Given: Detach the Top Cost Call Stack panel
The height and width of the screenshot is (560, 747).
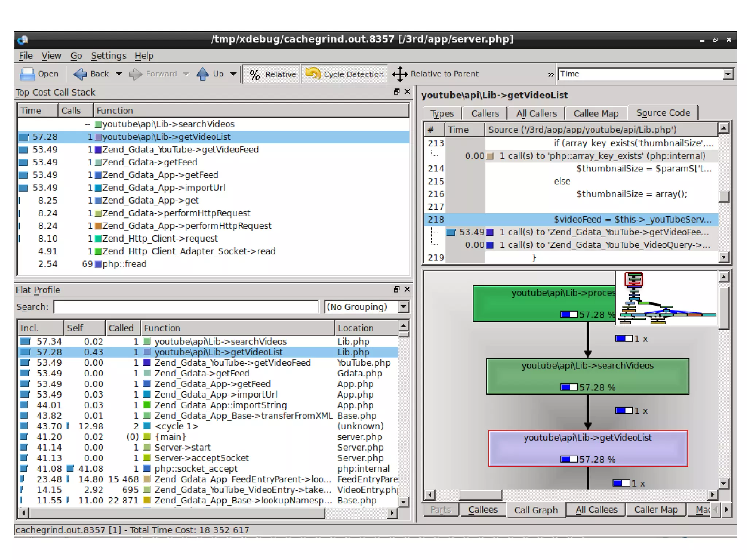Looking at the screenshot, I should click(396, 92).
